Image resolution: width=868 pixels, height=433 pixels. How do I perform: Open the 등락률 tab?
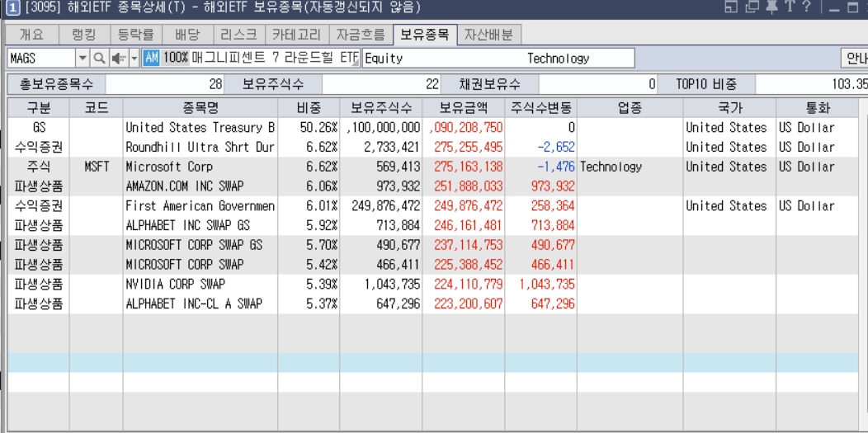135,35
